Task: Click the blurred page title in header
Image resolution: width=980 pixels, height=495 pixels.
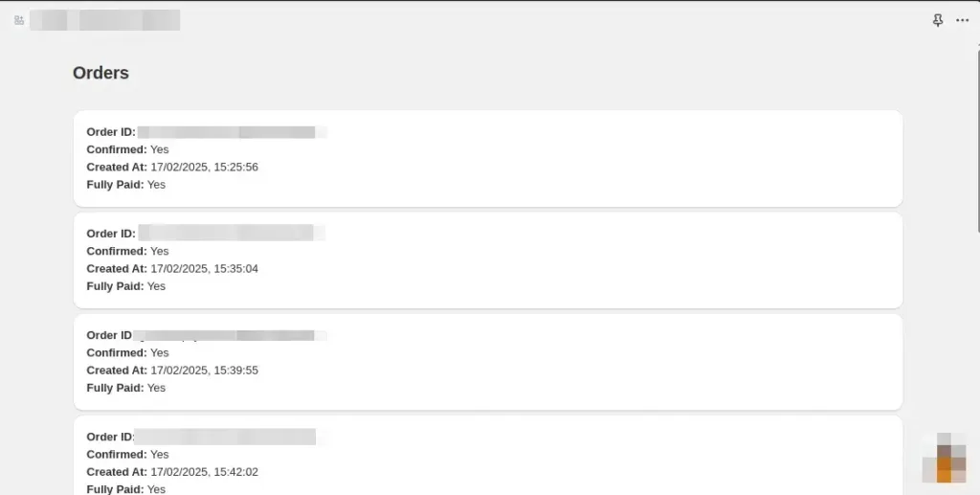Action: (105, 20)
